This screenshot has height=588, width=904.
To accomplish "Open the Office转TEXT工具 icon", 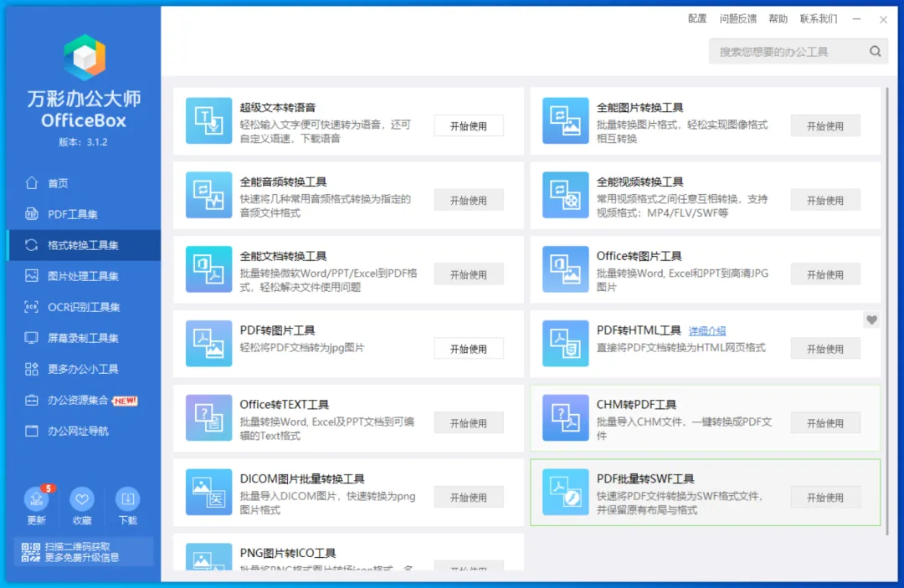I will pos(208,417).
